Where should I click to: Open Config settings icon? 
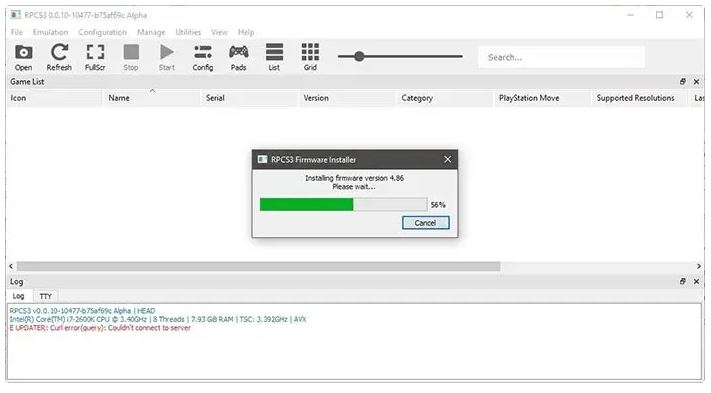(x=203, y=57)
